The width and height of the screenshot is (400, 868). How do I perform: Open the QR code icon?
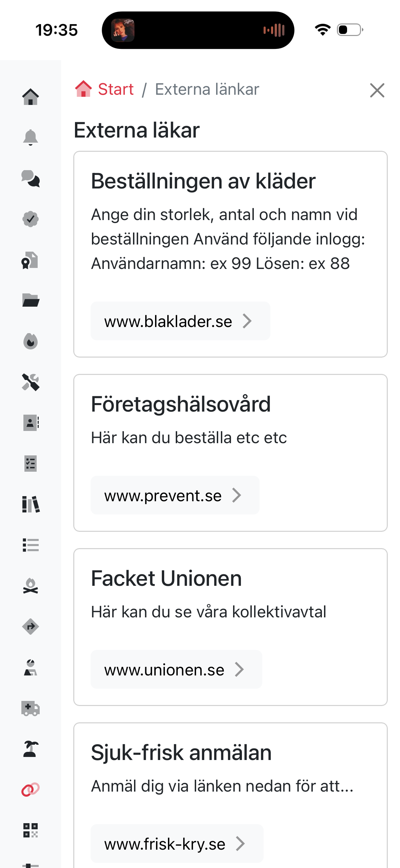pos(31,830)
